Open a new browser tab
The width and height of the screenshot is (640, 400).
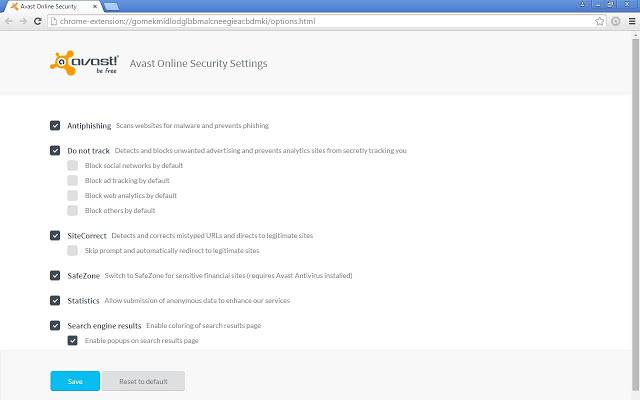pos(109,6)
